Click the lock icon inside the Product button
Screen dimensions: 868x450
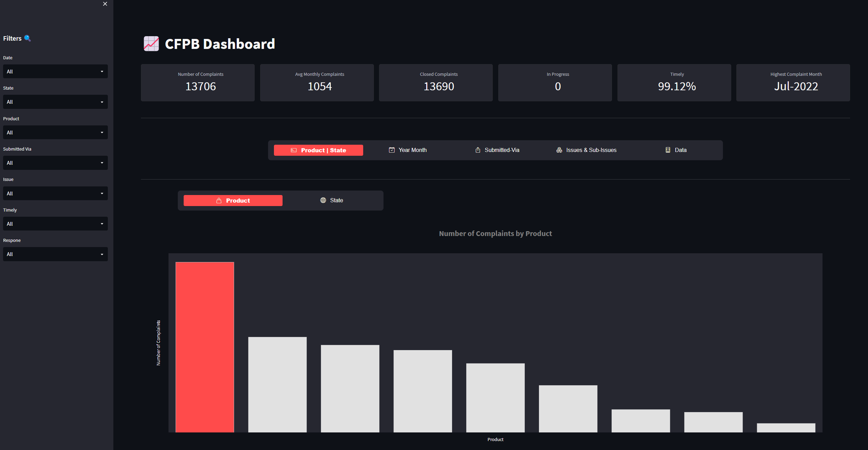click(x=218, y=200)
